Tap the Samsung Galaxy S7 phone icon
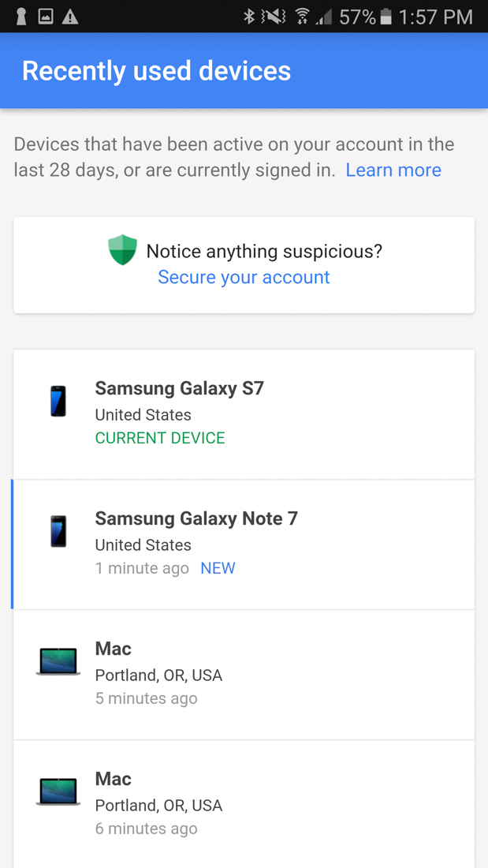 tap(58, 401)
